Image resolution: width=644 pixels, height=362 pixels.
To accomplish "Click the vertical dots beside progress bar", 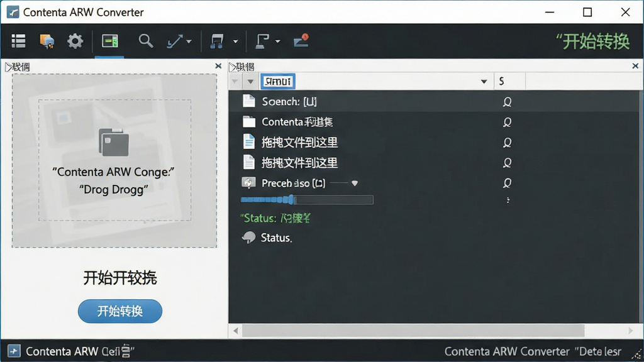I will 508,200.
